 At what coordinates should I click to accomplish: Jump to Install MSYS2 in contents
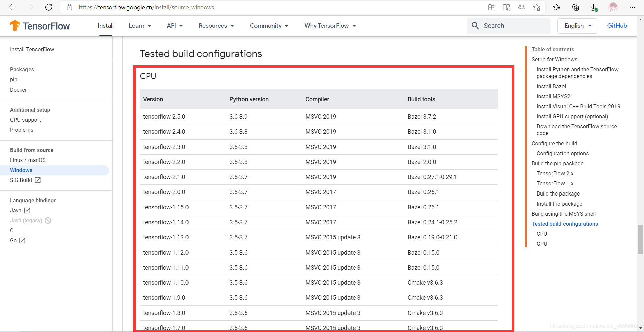[553, 97]
